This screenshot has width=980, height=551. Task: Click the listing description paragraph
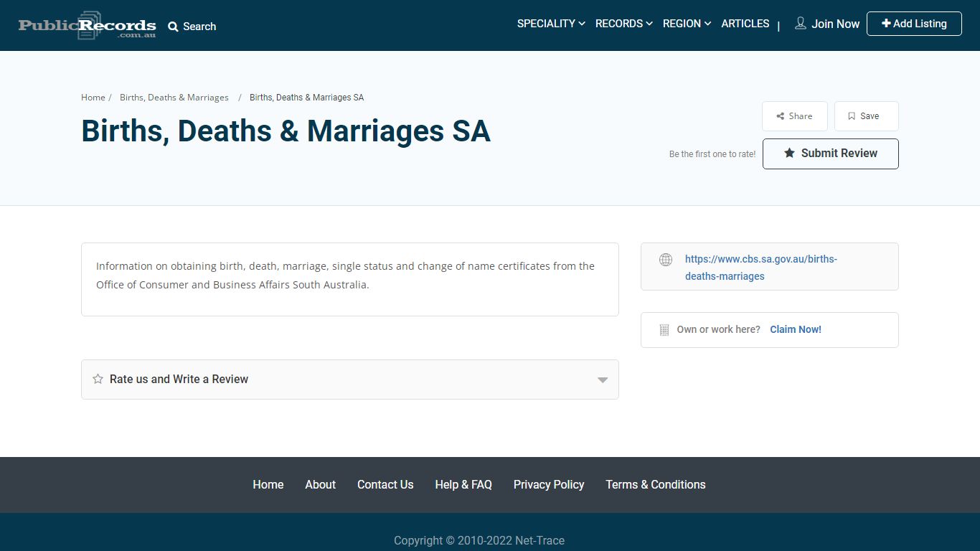point(346,275)
